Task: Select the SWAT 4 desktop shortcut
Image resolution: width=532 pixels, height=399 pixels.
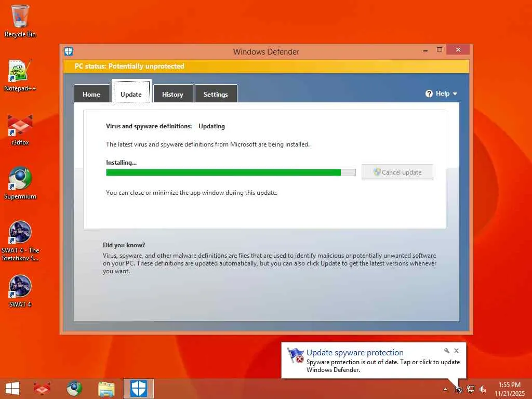Action: [x=20, y=291]
